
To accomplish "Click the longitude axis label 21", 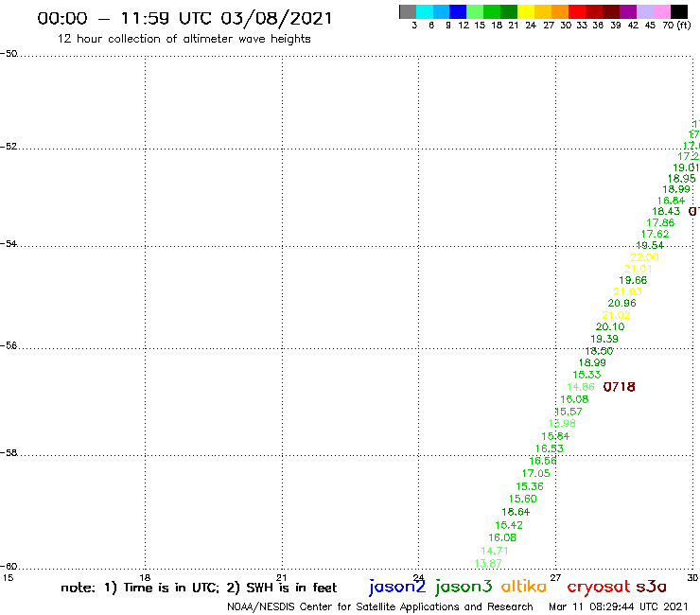I will click(281, 577).
